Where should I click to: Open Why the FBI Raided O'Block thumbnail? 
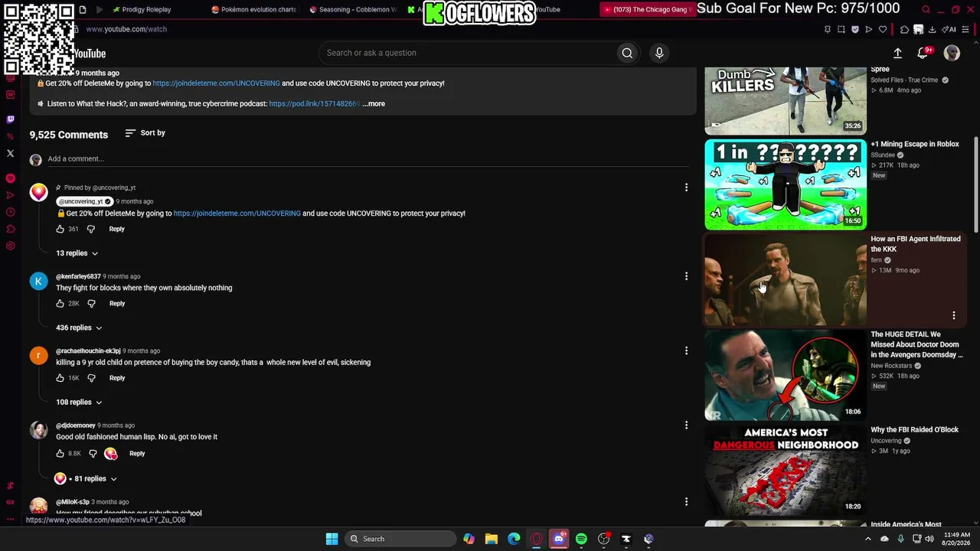point(786,471)
